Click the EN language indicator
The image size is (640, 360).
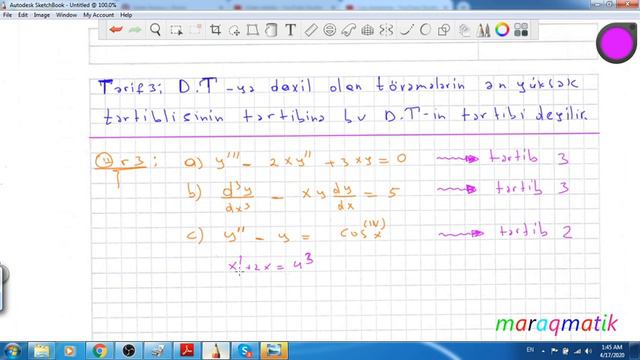(x=530, y=350)
